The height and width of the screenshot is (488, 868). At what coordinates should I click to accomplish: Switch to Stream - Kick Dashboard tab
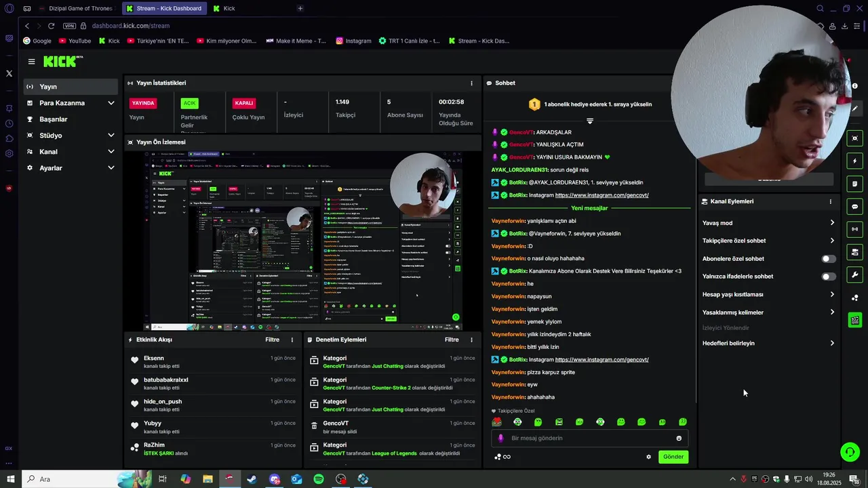point(165,8)
